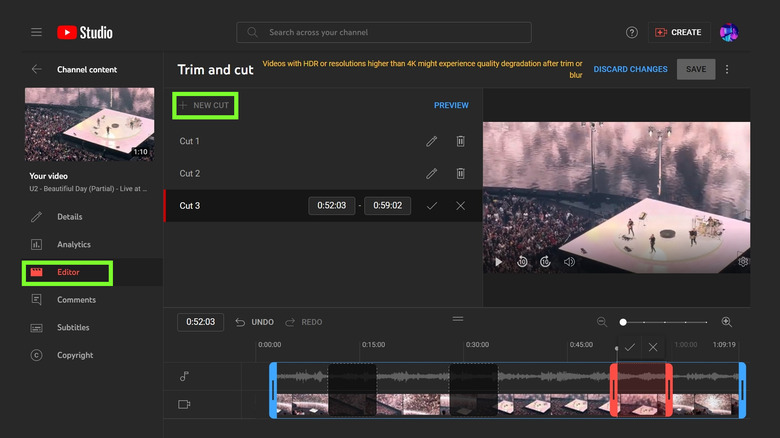Zoom in on the timeline

click(x=727, y=322)
